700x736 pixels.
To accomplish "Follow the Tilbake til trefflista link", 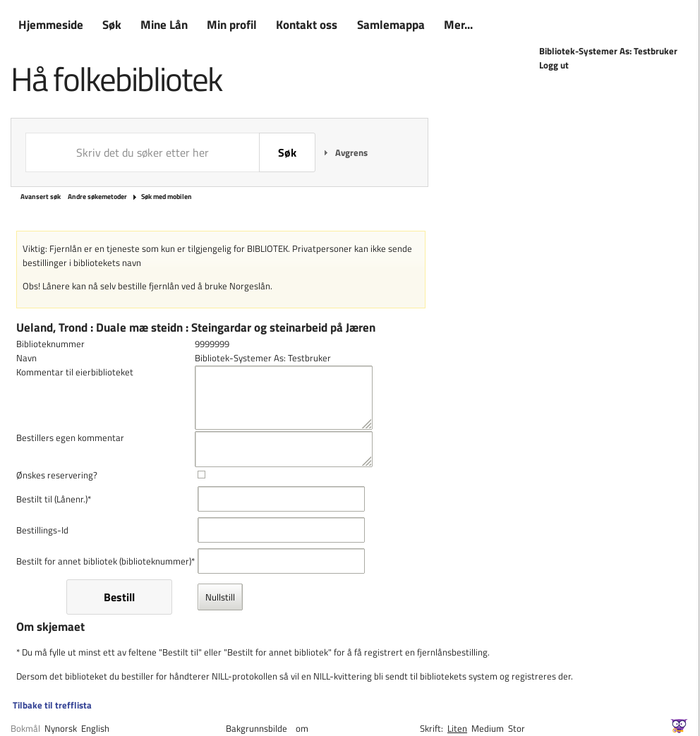I will coord(52,706).
